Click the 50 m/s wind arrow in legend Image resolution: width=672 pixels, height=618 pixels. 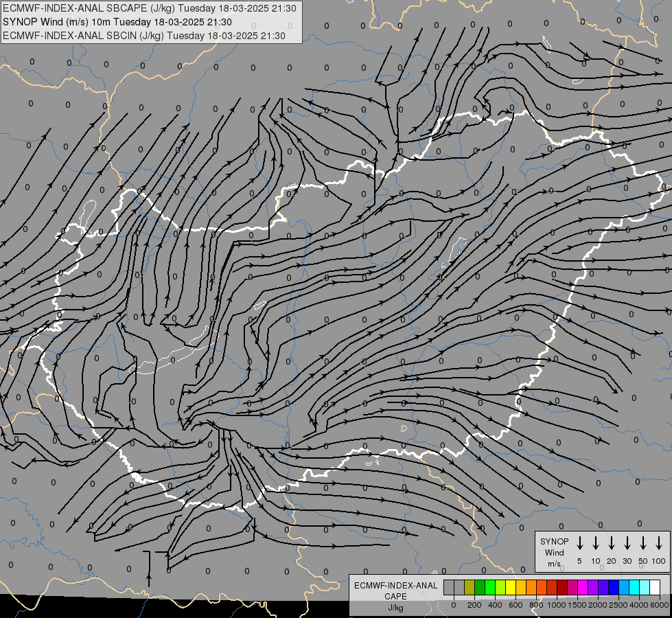point(643,543)
